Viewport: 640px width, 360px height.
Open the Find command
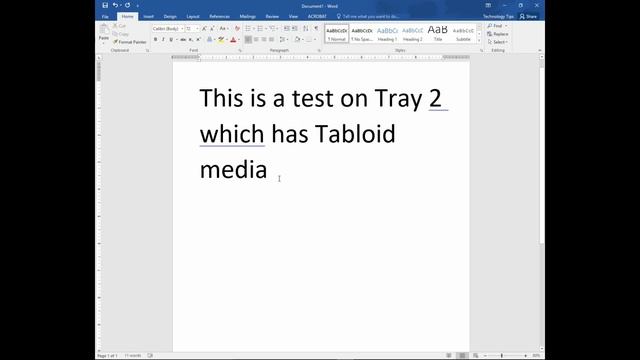click(x=495, y=26)
